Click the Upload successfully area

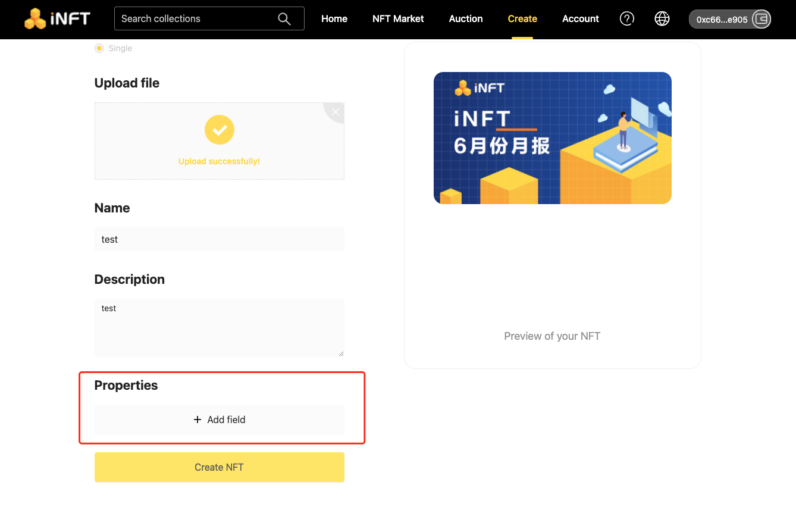(220, 141)
